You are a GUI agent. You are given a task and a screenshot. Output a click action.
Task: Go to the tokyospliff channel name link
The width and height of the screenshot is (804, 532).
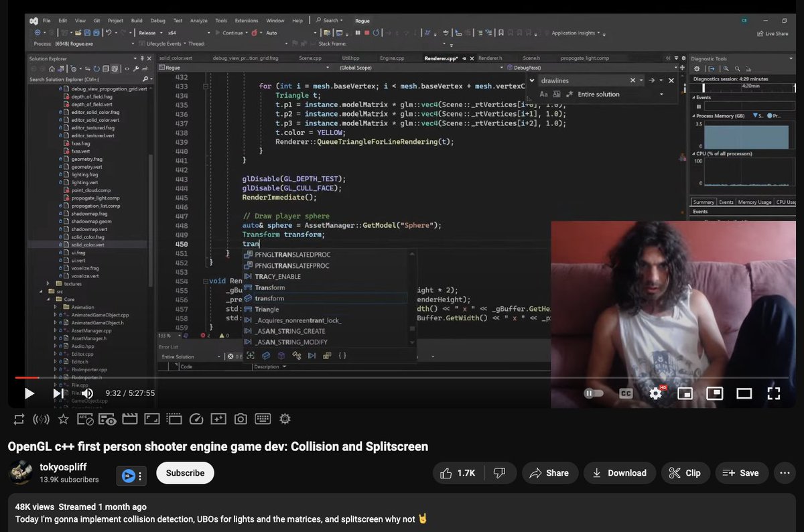tap(63, 467)
